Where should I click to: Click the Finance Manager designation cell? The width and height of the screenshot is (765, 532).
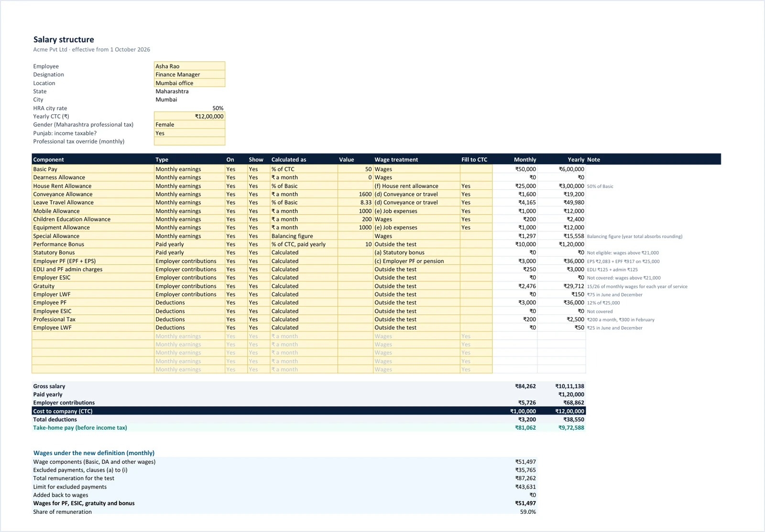(x=189, y=75)
